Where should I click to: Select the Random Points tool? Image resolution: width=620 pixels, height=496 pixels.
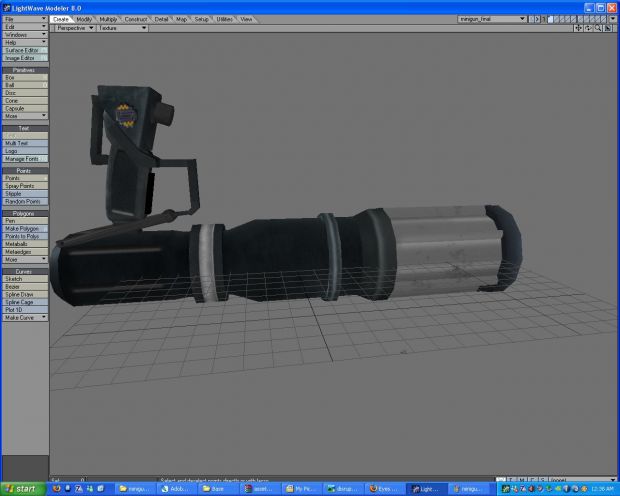(25, 201)
